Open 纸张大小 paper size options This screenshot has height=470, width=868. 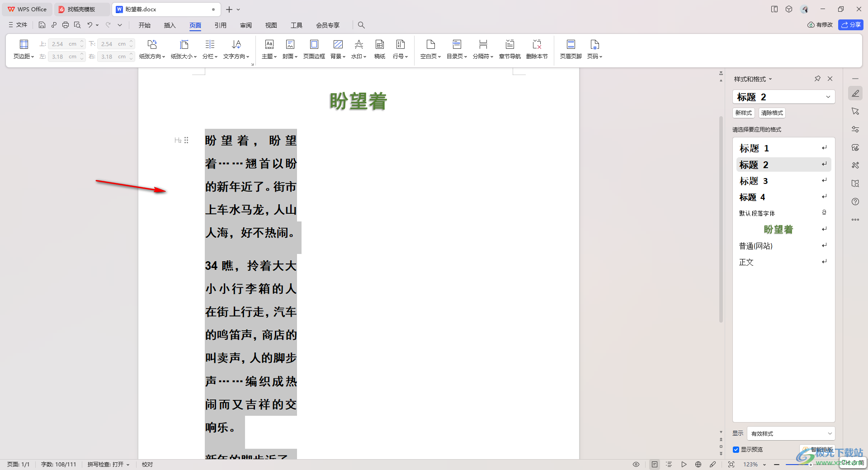(184, 49)
